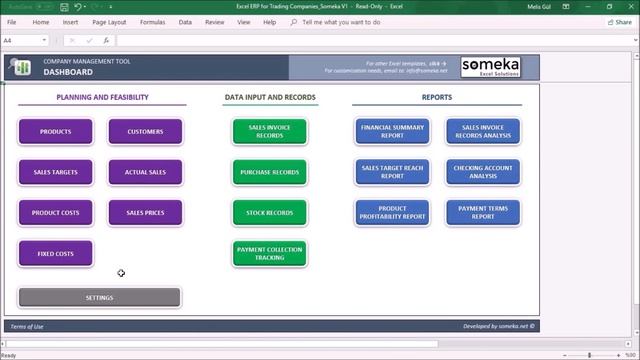Click the Save icon in title bar
This screenshot has width=640, height=360.
tap(64, 7)
